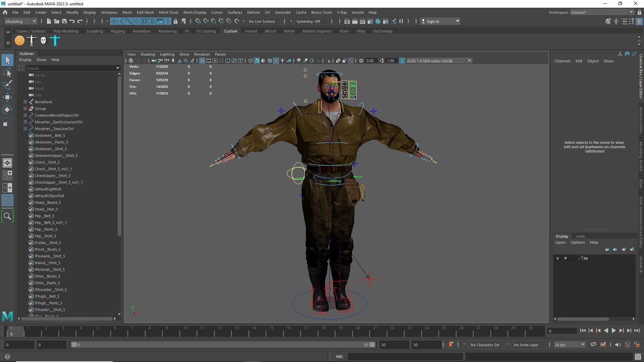This screenshot has width=644, height=362.
Task: Switch to the Anim layer tab
Action: pos(580,236)
